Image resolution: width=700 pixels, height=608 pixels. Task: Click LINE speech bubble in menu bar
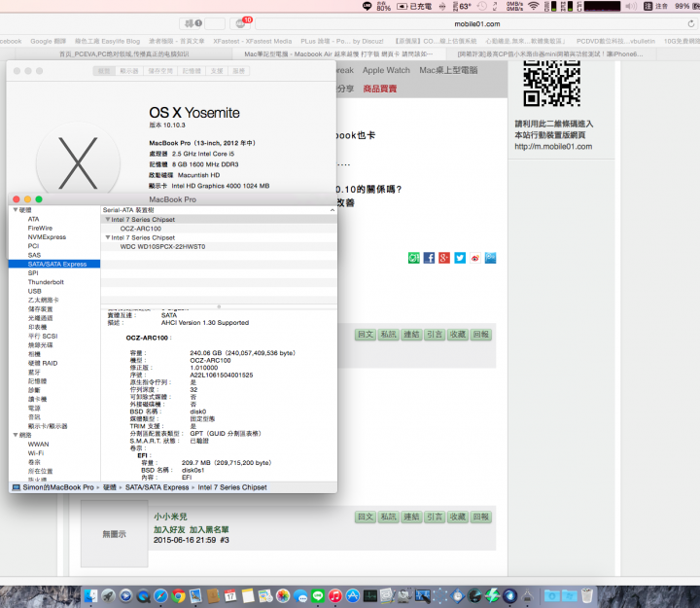367,6
